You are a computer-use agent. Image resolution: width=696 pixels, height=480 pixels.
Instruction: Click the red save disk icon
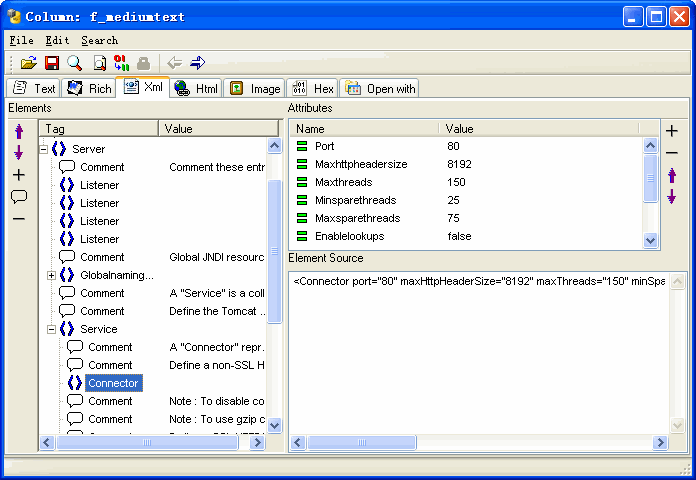[x=51, y=63]
